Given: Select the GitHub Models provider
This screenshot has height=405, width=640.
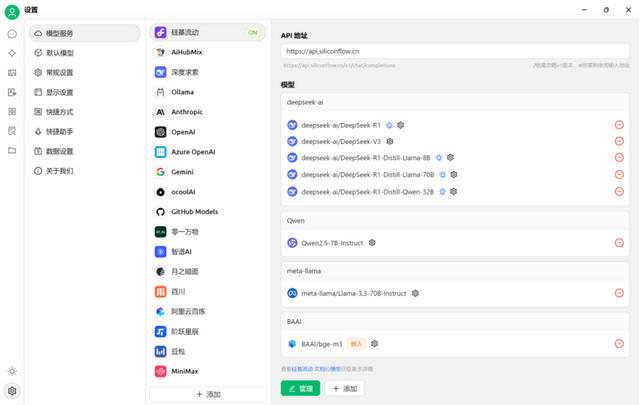Looking at the screenshot, I should point(207,211).
